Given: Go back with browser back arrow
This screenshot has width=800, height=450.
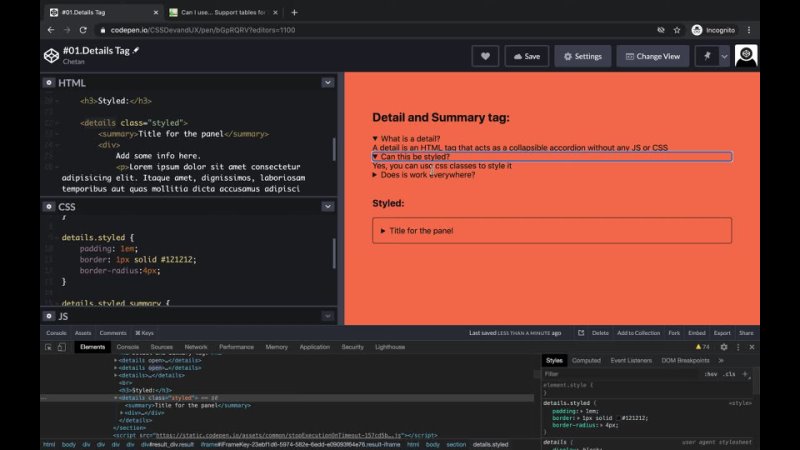Looking at the screenshot, I should pyautogui.click(x=51, y=30).
